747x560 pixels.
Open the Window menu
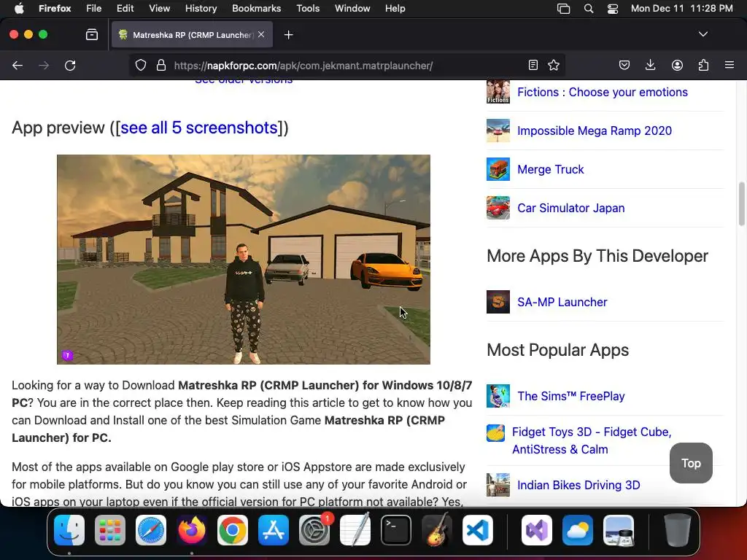352,9
